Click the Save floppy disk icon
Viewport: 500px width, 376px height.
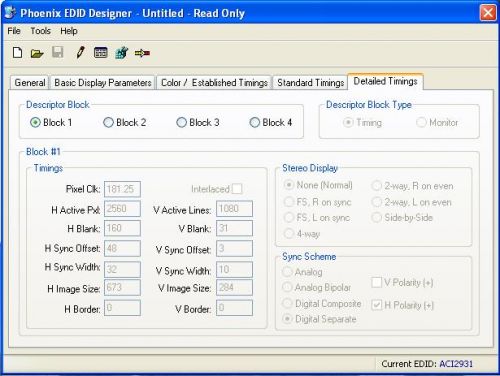58,52
